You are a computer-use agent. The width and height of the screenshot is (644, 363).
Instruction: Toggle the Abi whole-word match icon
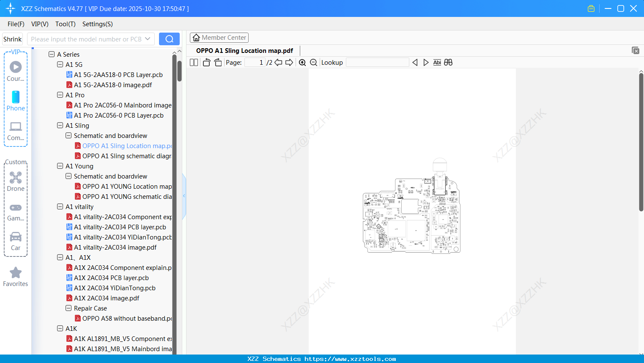[437, 63]
